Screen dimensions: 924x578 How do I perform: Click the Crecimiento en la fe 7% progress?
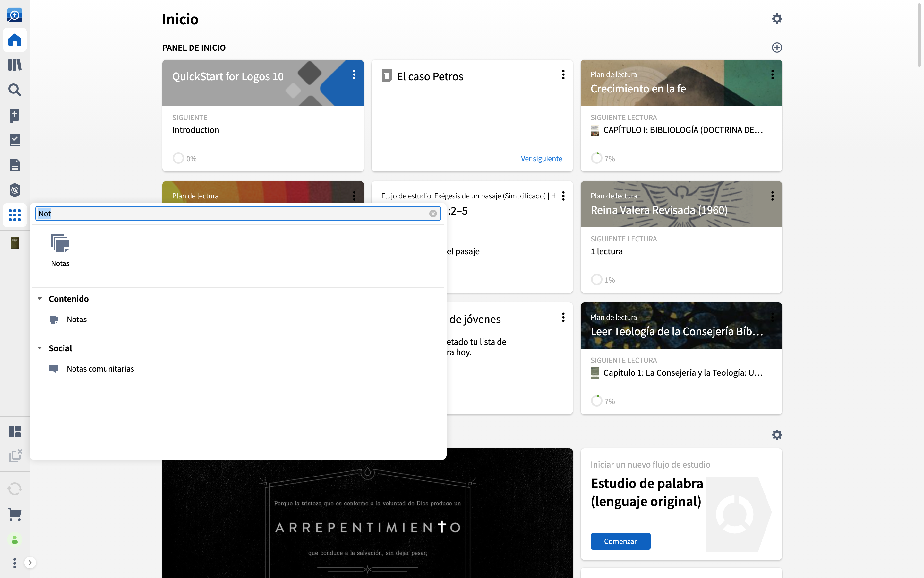click(x=596, y=158)
